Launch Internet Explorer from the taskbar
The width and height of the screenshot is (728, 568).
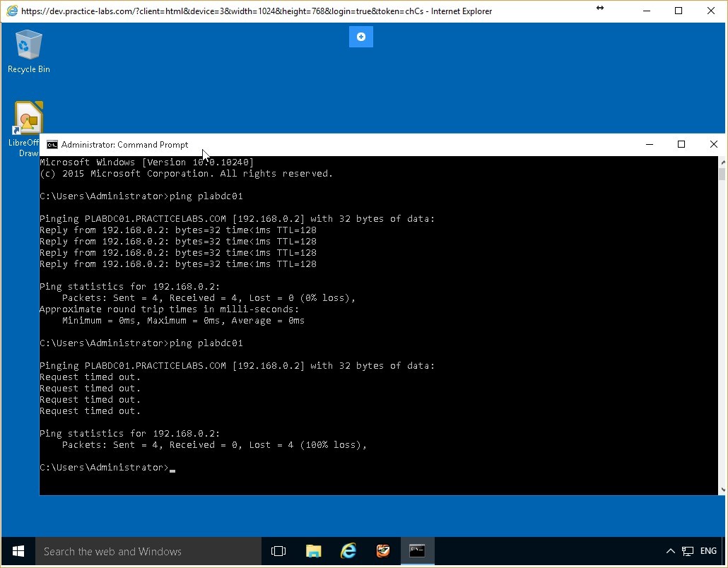coord(348,551)
